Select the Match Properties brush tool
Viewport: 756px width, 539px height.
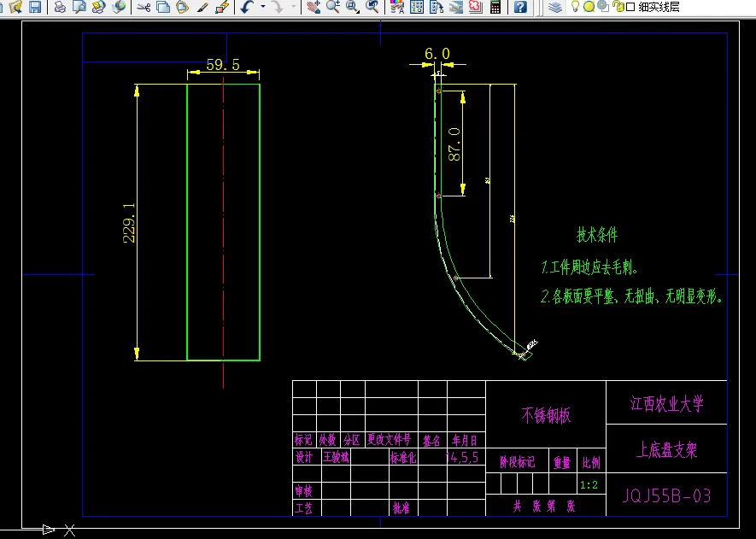[x=202, y=7]
